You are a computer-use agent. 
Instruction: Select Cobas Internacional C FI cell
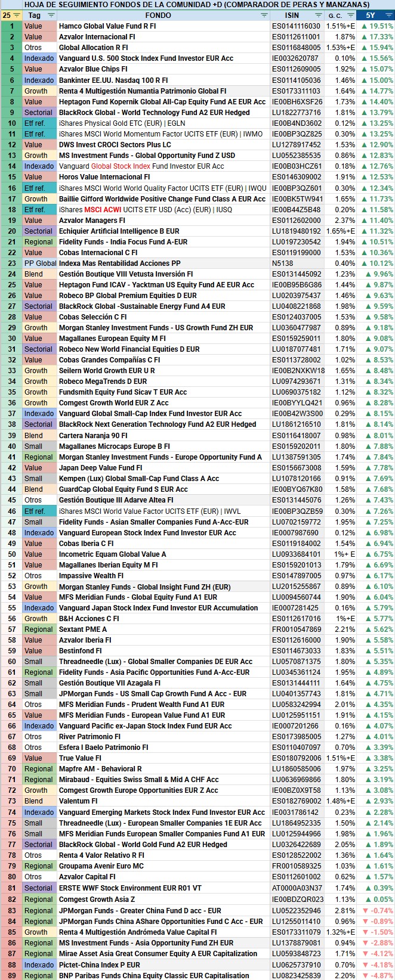(x=163, y=253)
